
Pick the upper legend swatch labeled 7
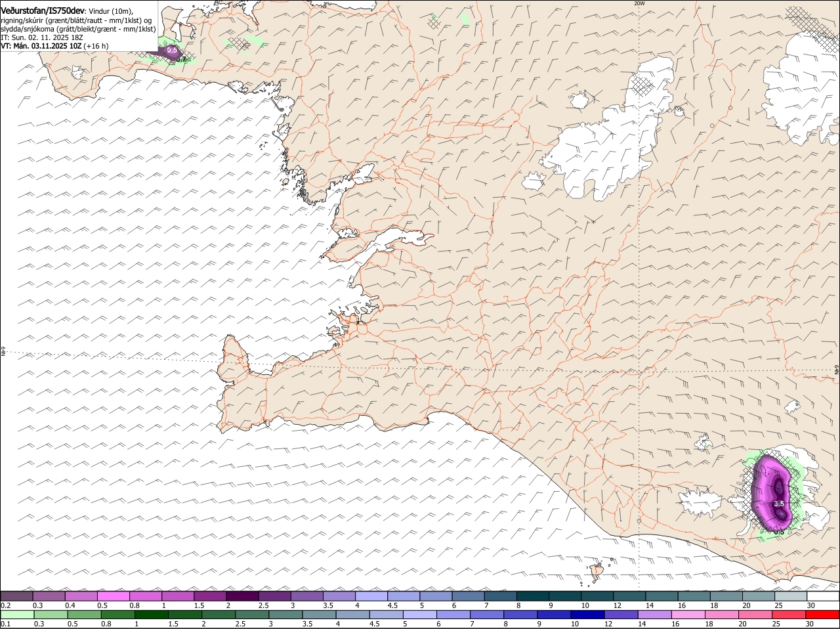(x=501, y=596)
